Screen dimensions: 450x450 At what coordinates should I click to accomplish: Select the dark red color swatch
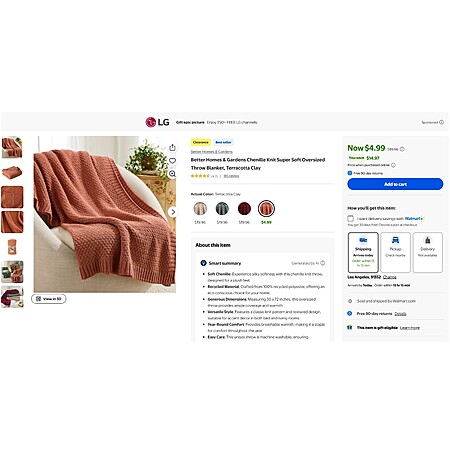pyautogui.click(x=244, y=209)
